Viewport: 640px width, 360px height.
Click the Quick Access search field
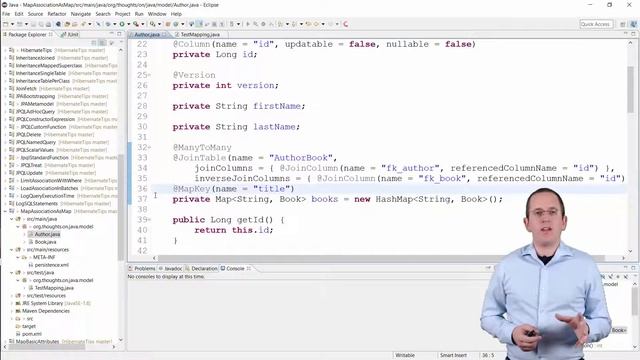click(x=596, y=24)
